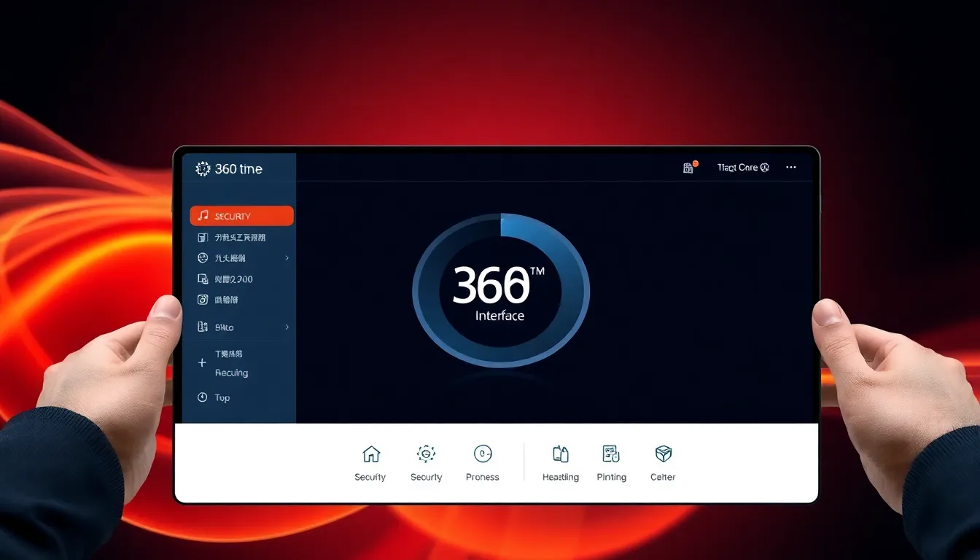Image resolution: width=980 pixels, height=560 pixels.
Task: Expand the sidebar row with the round face icon
Action: click(241, 257)
